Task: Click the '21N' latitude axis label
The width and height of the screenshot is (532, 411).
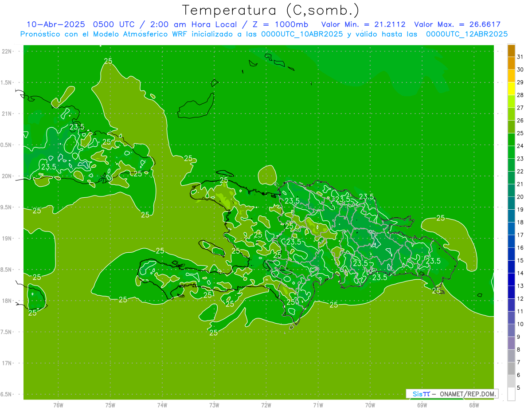Action: pos(7,114)
